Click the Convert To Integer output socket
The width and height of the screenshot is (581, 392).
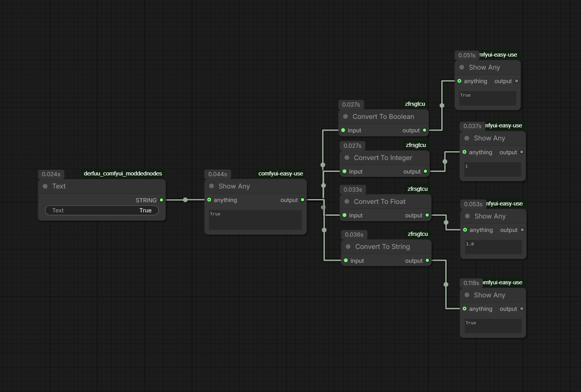(425, 171)
